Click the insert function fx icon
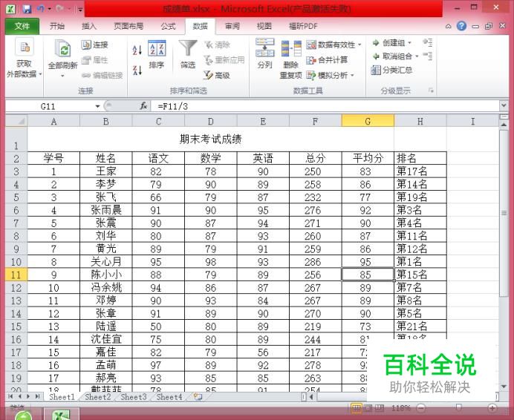Image resolution: width=514 pixels, height=420 pixels. point(143,106)
